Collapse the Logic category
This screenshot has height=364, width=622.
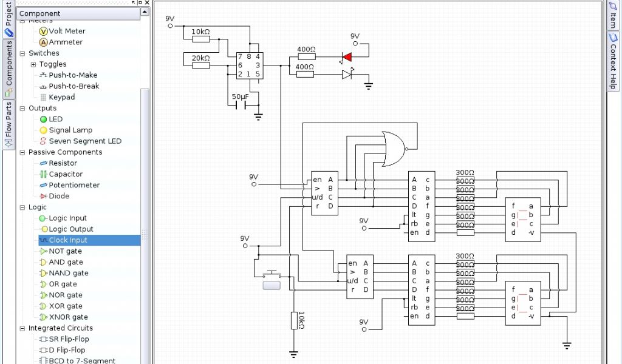coord(23,207)
